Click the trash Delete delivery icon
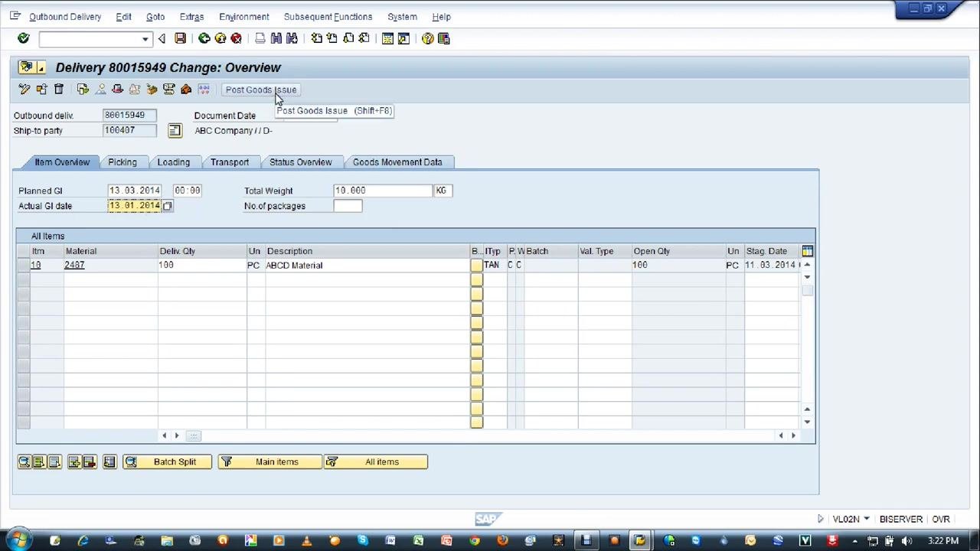This screenshot has width=980, height=551. tap(58, 90)
